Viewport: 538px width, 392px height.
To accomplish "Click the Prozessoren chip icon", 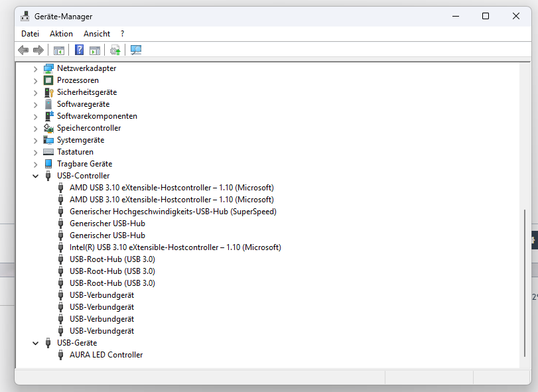I will (48, 80).
